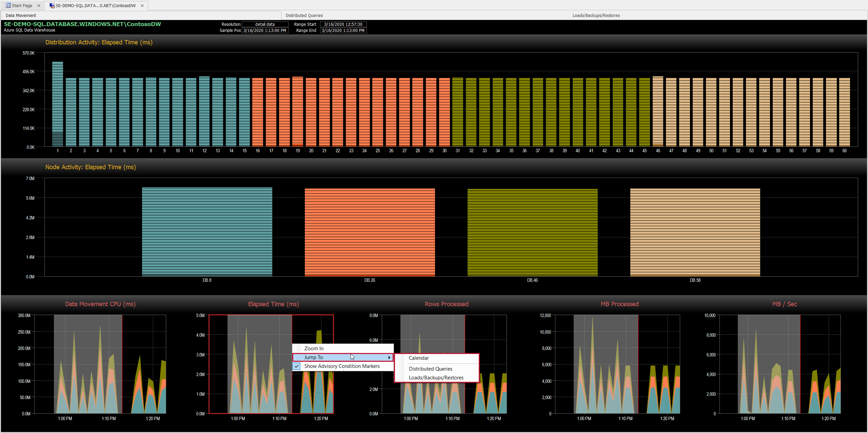Uncheck 'Show Advisory Condition Markers'

(x=297, y=366)
